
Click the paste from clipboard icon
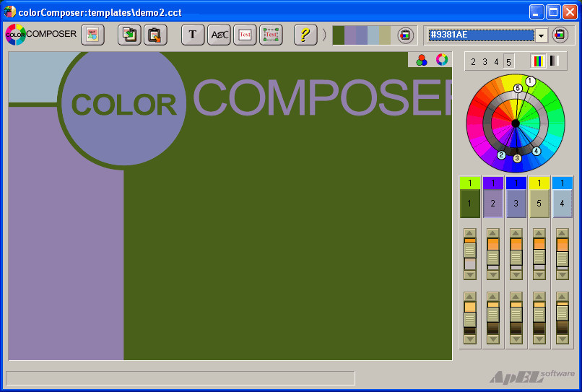(155, 35)
